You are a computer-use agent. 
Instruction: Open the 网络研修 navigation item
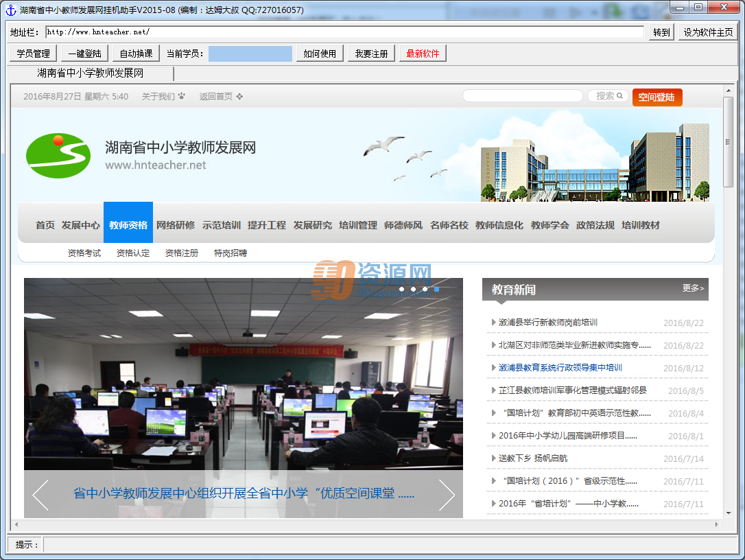coord(176,225)
